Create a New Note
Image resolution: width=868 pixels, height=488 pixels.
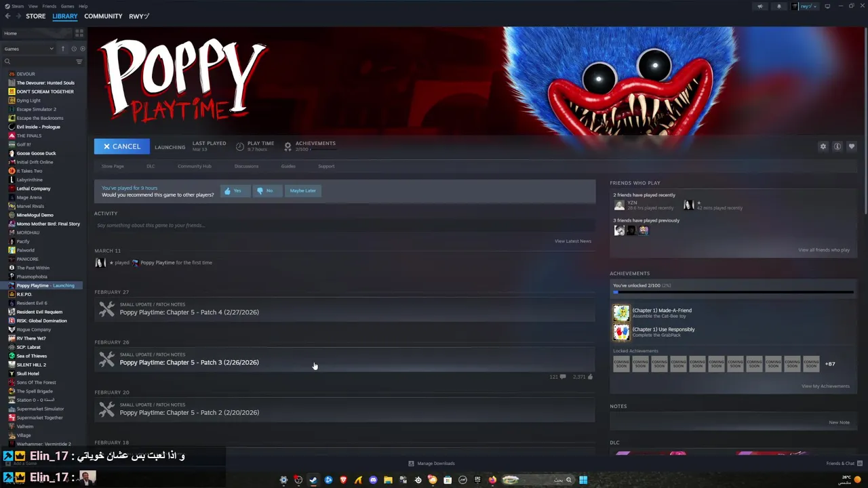coord(839,422)
